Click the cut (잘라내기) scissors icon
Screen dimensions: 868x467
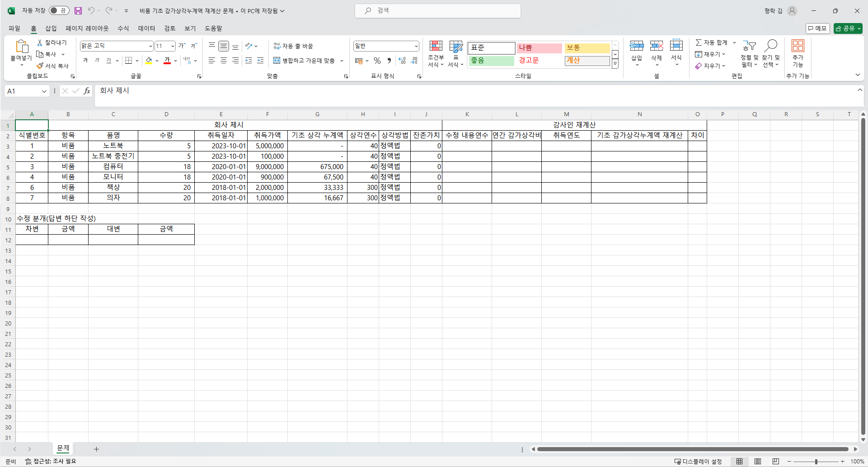40,42
